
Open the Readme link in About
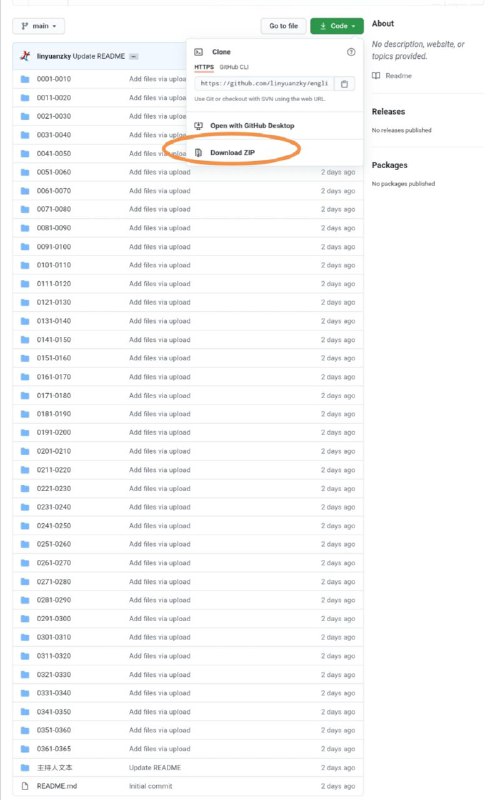399,76
